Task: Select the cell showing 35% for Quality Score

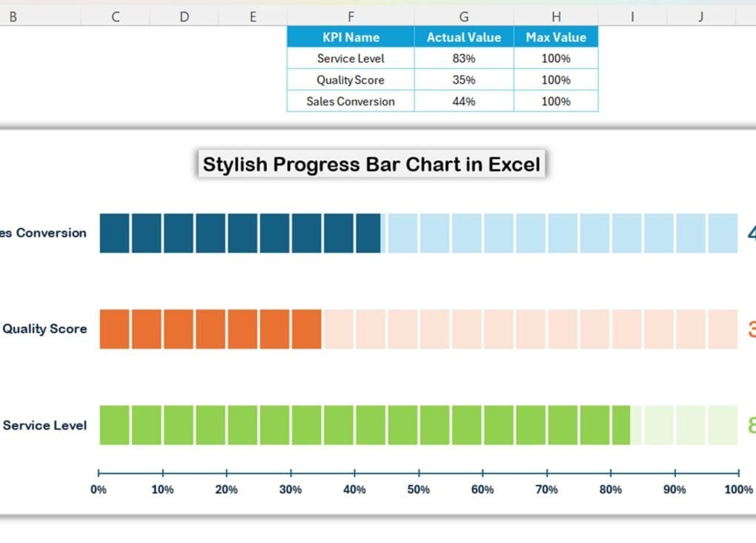Action: point(464,79)
